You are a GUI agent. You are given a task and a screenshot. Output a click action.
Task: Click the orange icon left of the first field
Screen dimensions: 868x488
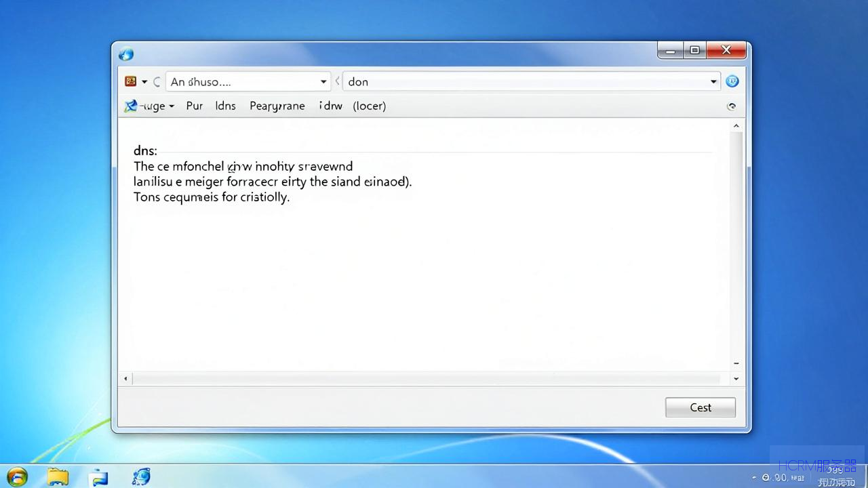[x=131, y=81]
